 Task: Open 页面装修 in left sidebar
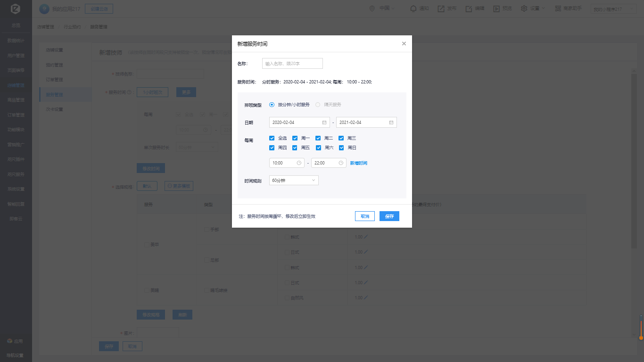16,70
